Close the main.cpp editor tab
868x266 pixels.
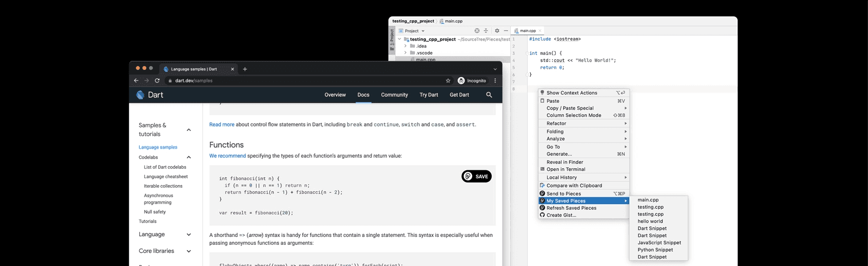[540, 31]
